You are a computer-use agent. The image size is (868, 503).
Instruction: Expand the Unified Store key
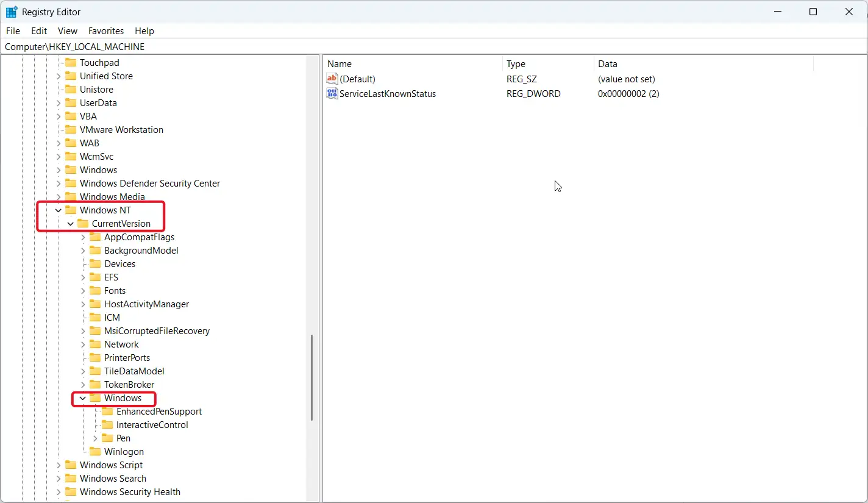coord(59,76)
